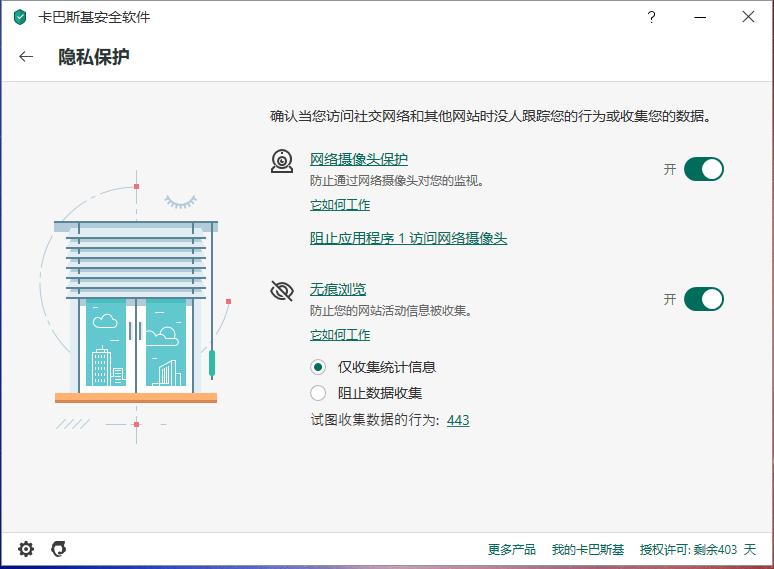The width and height of the screenshot is (774, 569).
Task: Go back using the arrow icon
Action: 26,57
